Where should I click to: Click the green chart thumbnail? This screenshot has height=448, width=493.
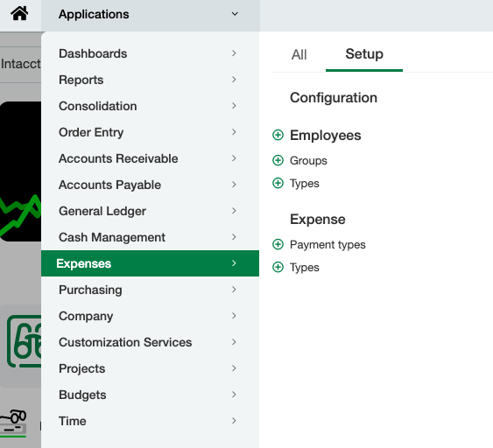20,171
